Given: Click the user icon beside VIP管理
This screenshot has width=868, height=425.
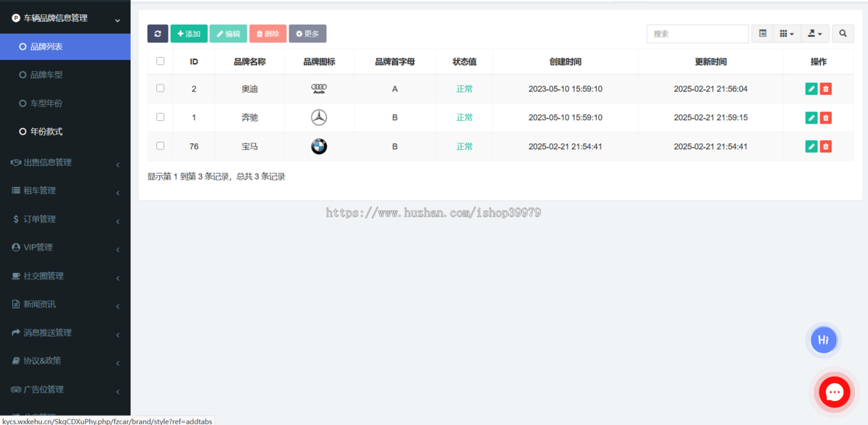Looking at the screenshot, I should tap(16, 247).
